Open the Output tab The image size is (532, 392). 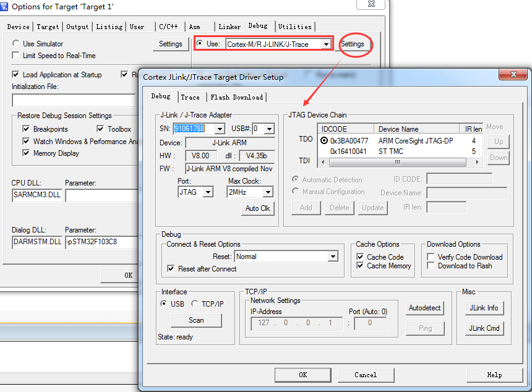pos(77,27)
